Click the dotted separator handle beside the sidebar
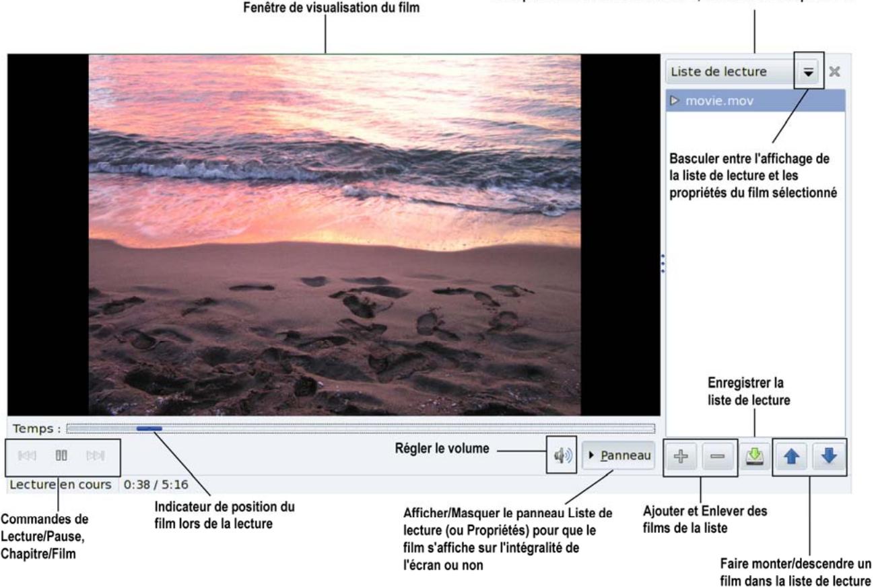Screen dimensions: 876x588 tap(663, 263)
